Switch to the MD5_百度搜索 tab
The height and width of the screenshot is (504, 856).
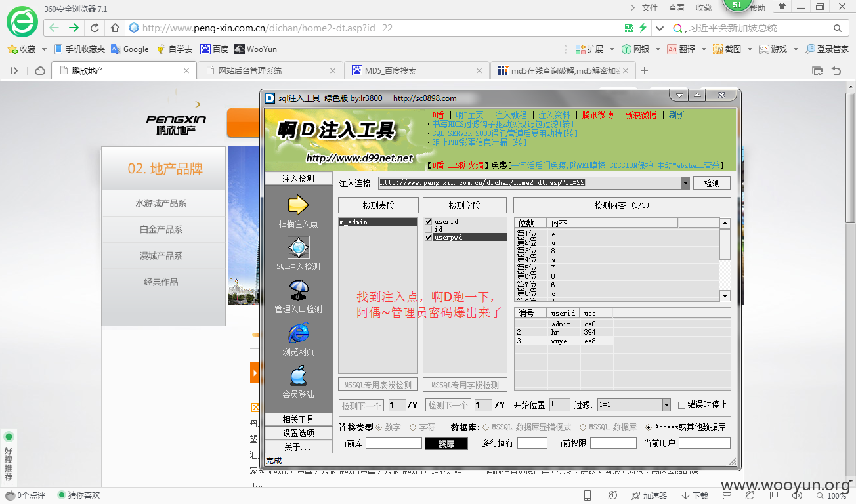(x=417, y=70)
